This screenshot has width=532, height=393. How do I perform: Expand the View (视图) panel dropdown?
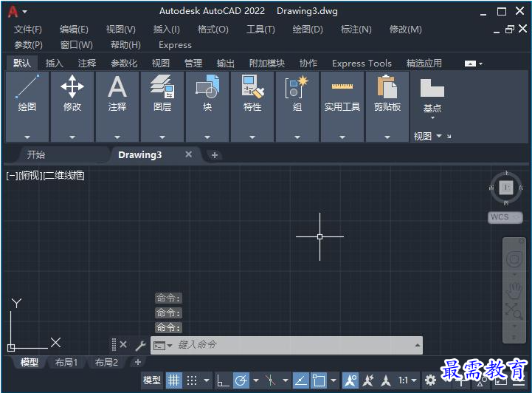pyautogui.click(x=439, y=136)
